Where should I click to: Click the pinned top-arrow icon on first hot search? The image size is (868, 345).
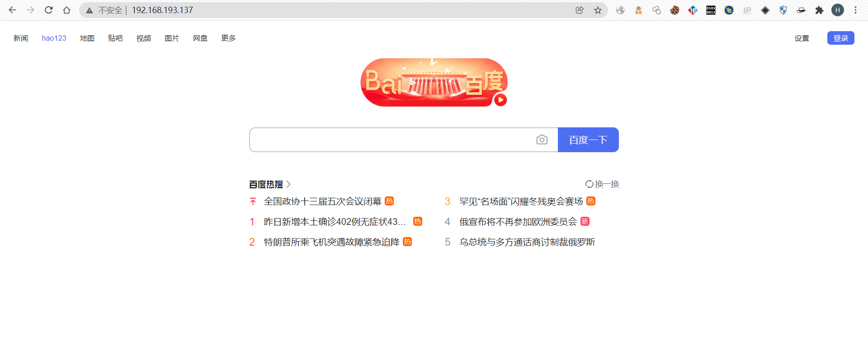click(253, 201)
